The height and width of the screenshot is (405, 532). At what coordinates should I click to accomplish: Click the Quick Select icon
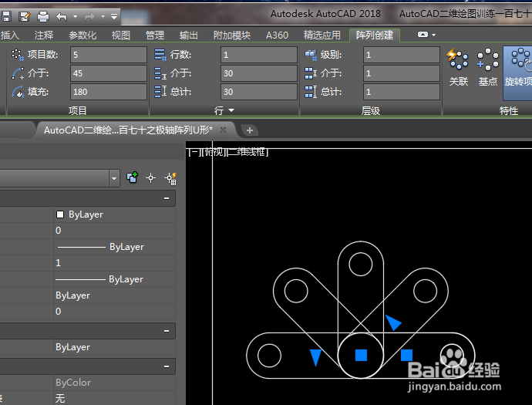click(x=170, y=178)
